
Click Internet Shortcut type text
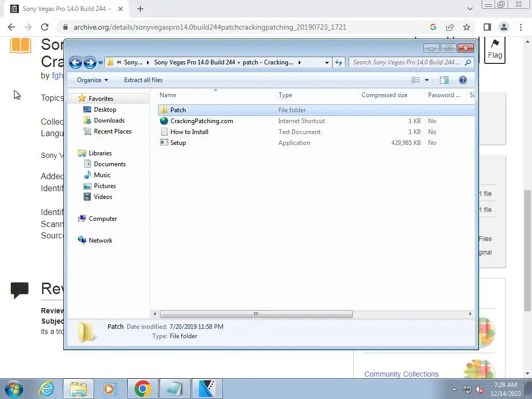[x=301, y=121]
